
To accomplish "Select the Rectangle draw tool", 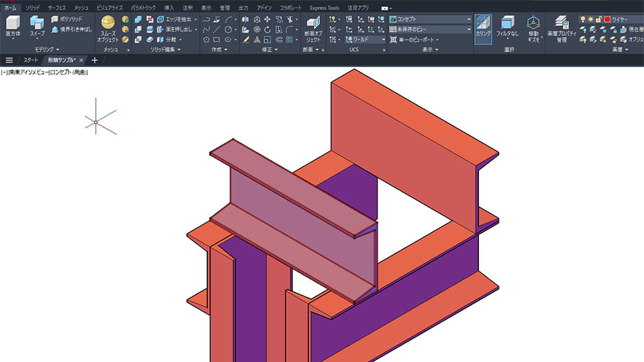I will 216,40.
